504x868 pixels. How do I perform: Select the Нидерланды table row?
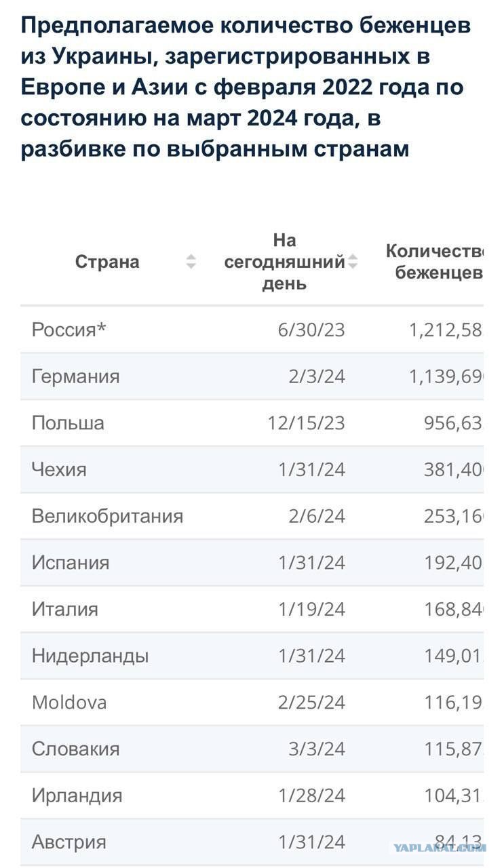pos(252,656)
